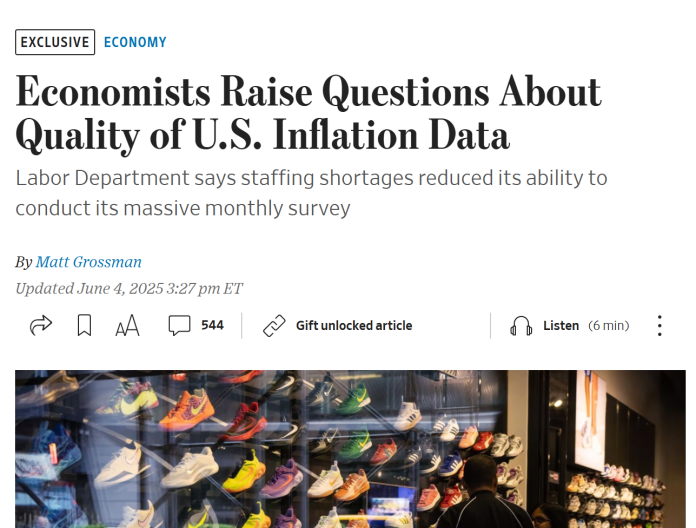
Task: Click the headphones listen icon
Action: pyautogui.click(x=521, y=326)
